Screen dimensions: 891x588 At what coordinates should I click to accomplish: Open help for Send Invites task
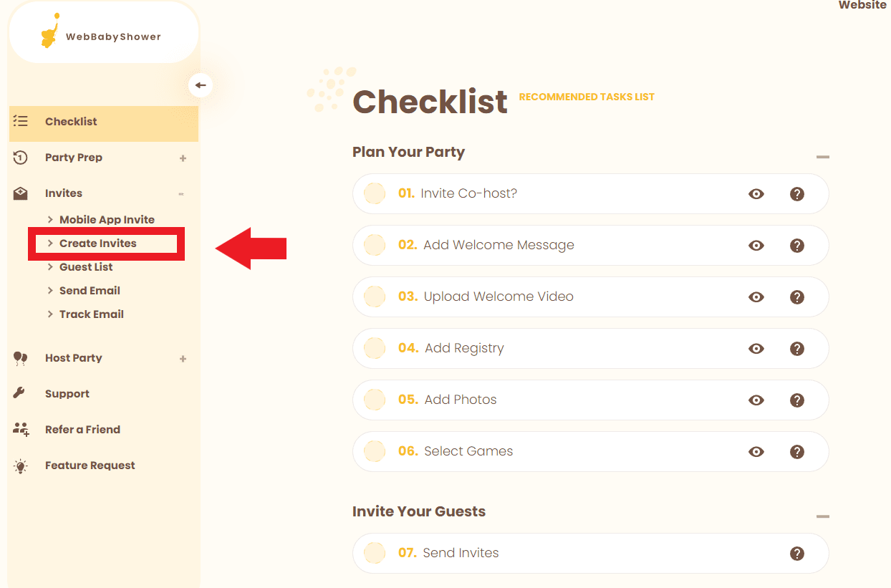[x=796, y=553]
